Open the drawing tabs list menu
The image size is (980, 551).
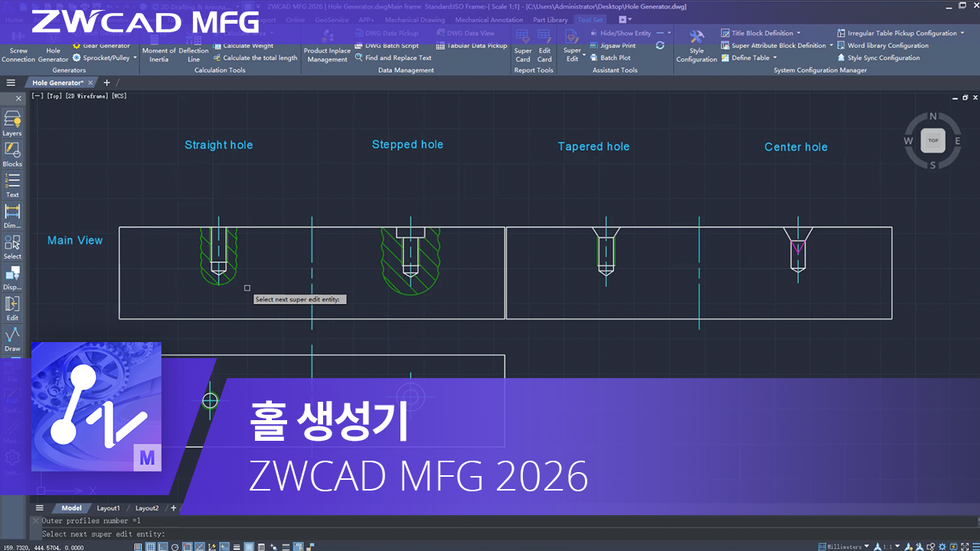(x=11, y=83)
